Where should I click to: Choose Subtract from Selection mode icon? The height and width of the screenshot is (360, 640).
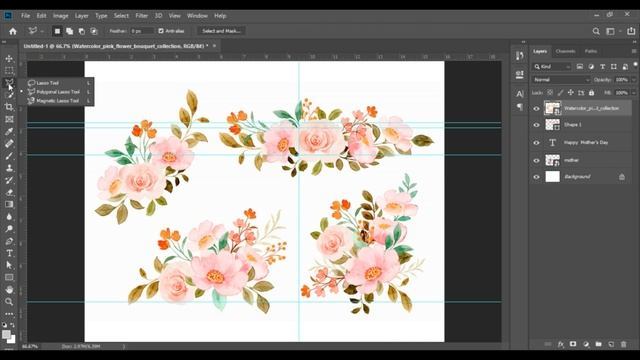pyautogui.click(x=82, y=31)
